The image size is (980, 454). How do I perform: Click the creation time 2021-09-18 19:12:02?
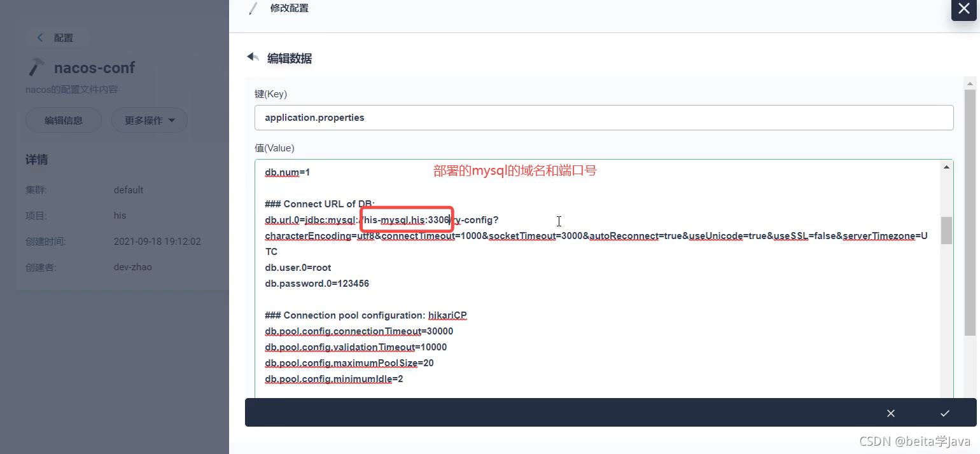point(157,242)
